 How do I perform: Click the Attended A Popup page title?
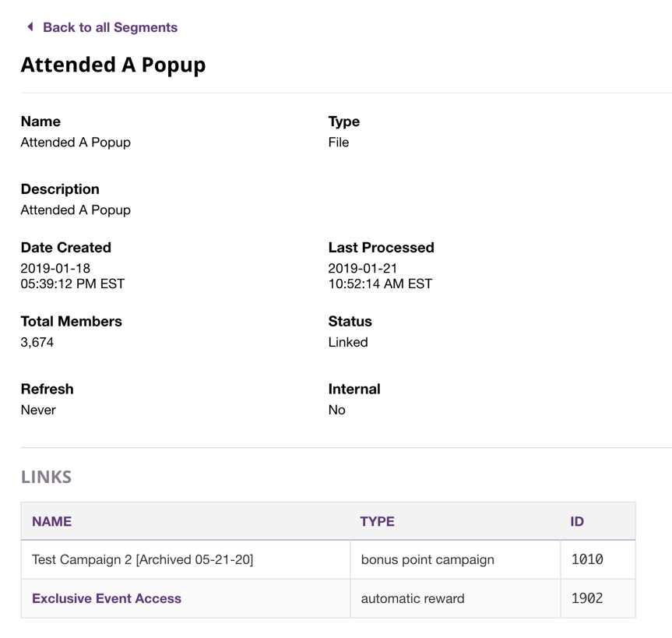coord(113,65)
